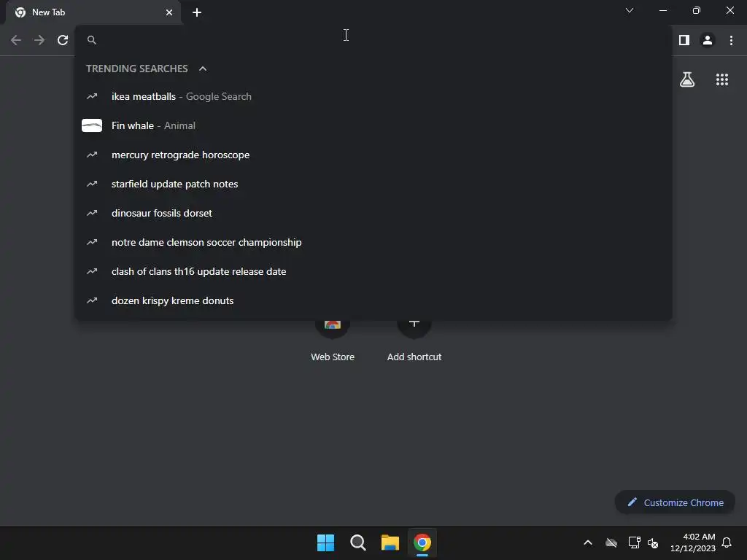Viewport: 747px width, 560px height.
Task: Click the network display tray icon
Action: pos(634,542)
